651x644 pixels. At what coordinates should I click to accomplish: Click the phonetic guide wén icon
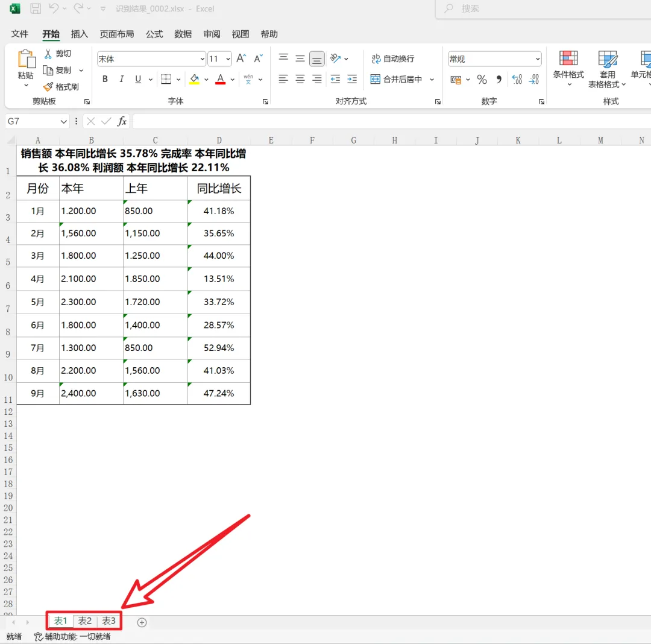click(248, 79)
